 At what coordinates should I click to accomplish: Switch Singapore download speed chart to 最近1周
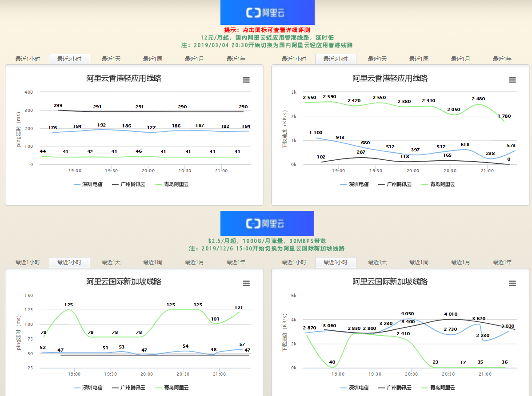(x=419, y=262)
